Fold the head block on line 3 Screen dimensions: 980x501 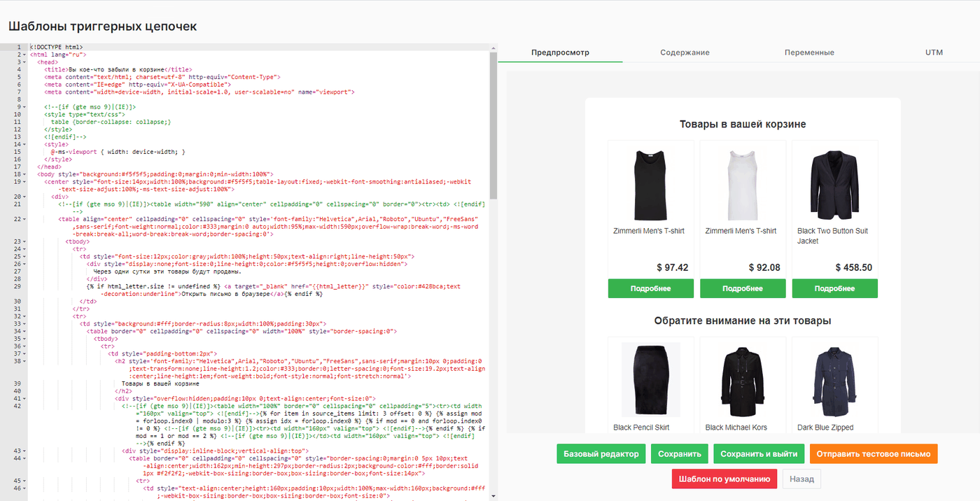coord(25,62)
